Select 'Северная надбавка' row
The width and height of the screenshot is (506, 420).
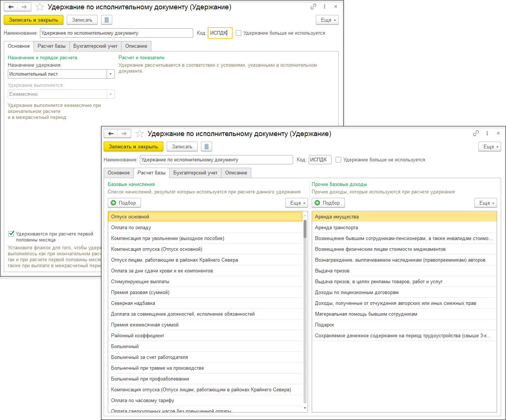point(205,303)
